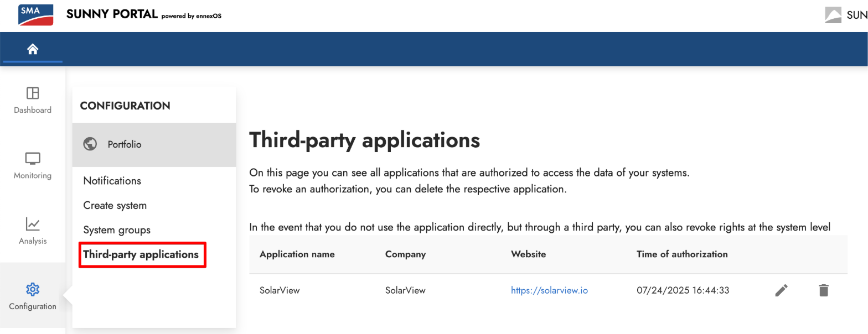Click the home icon in navigation bar
Screen dimensions: 868x334
point(33,49)
